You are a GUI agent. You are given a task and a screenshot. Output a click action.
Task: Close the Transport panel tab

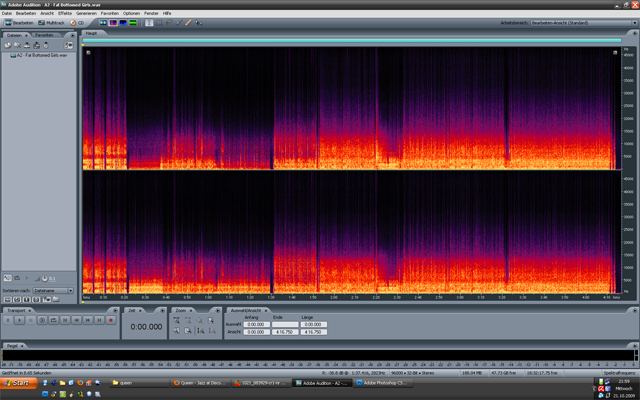coord(29,311)
